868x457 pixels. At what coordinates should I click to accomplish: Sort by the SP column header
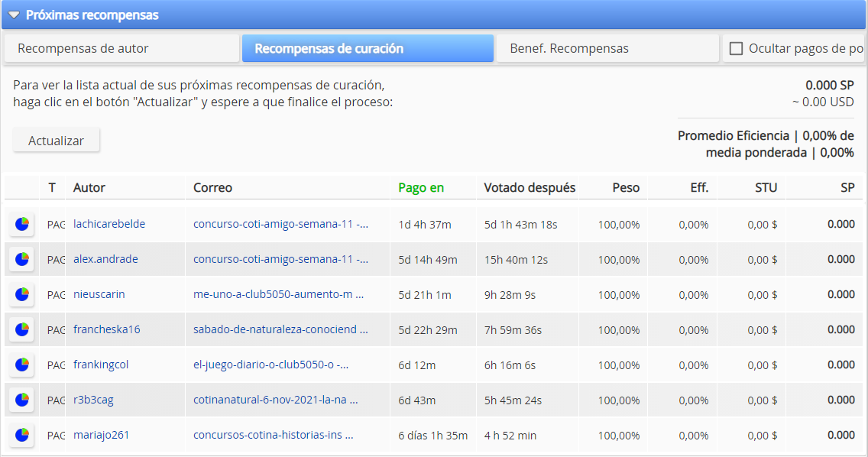[x=847, y=188]
